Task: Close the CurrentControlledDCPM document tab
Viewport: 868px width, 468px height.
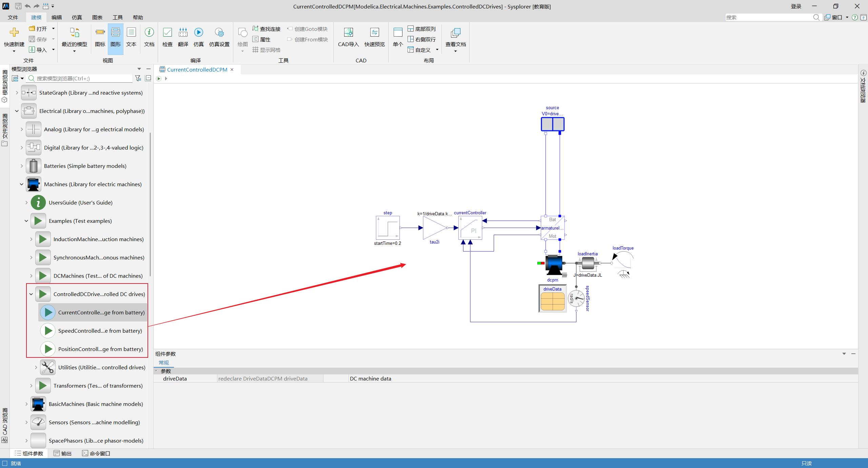Action: (x=232, y=70)
